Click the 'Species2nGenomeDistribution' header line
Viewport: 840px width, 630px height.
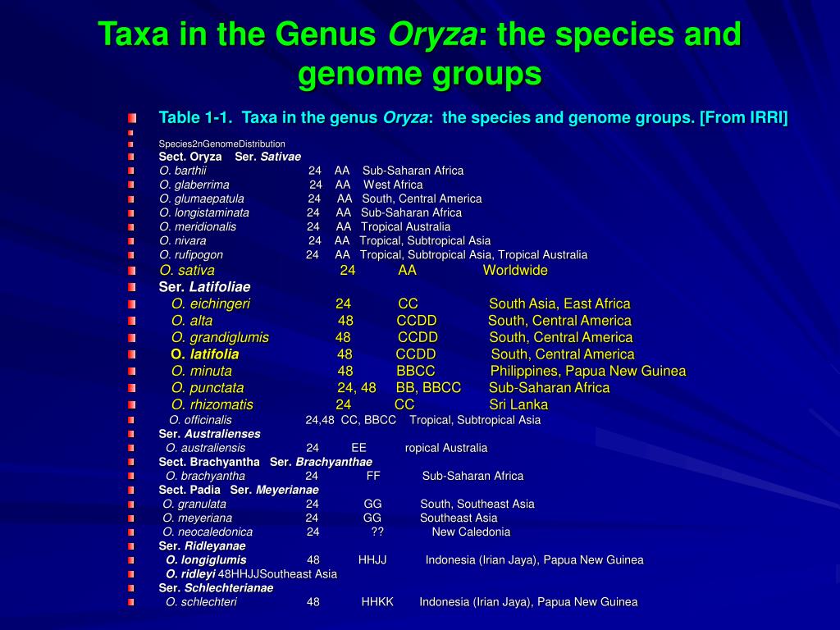click(221, 144)
